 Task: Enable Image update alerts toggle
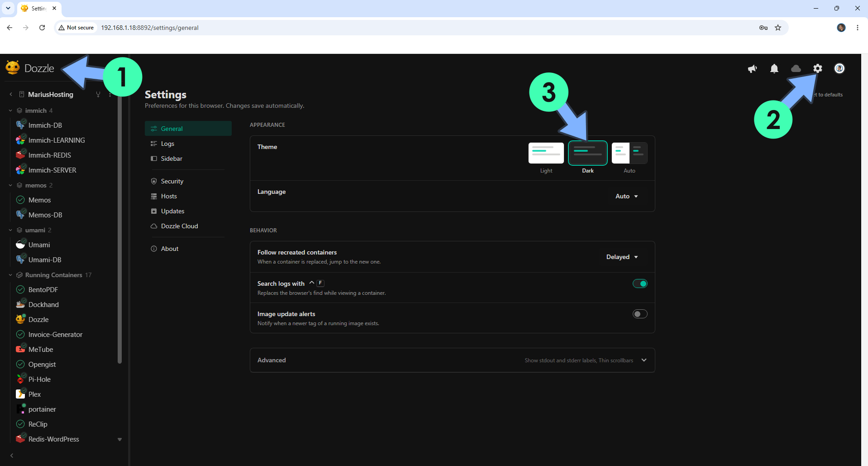click(640, 314)
